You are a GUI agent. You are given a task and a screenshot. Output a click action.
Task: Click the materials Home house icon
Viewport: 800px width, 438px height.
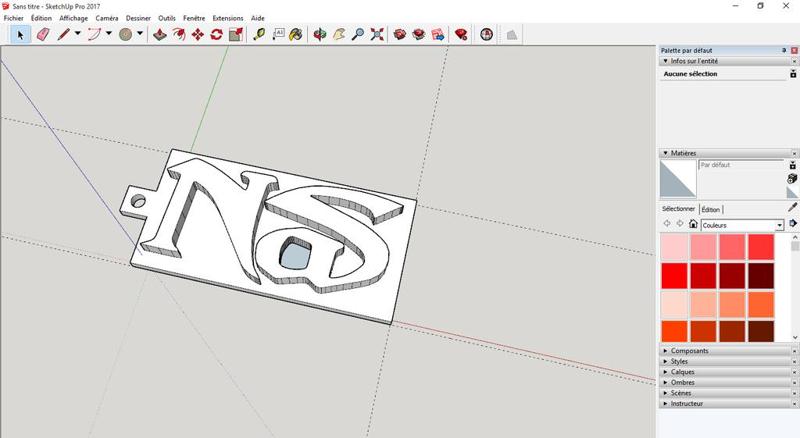point(693,224)
